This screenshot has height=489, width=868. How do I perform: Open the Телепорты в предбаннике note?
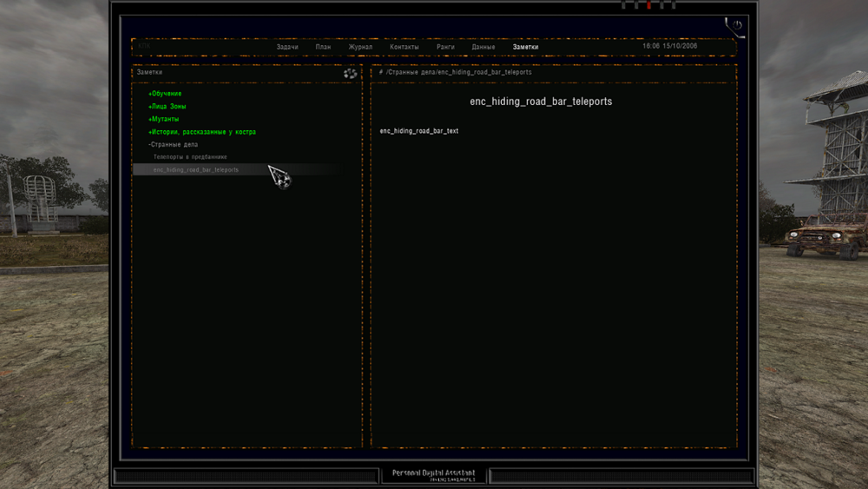[x=190, y=157]
